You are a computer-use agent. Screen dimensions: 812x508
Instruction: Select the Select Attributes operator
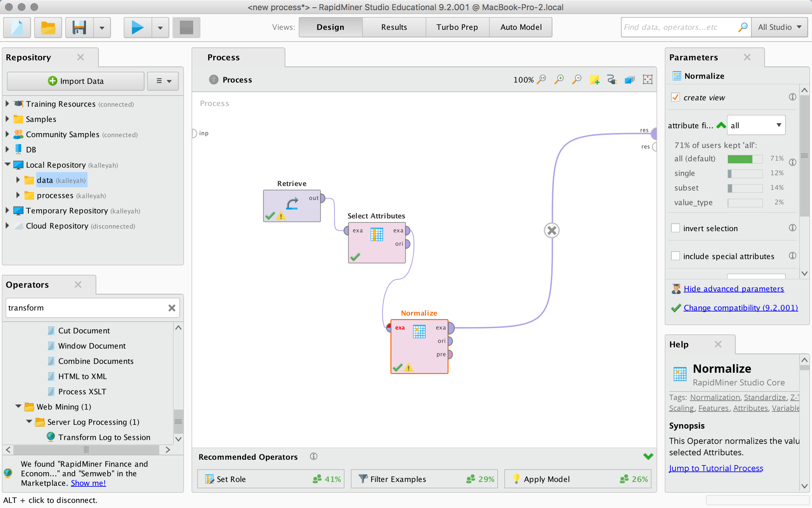pyautogui.click(x=377, y=243)
